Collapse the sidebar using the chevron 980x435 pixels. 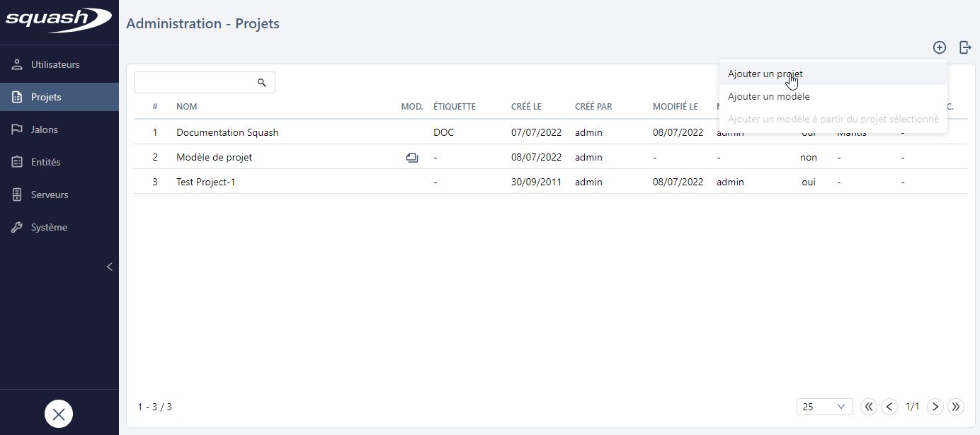(x=109, y=267)
